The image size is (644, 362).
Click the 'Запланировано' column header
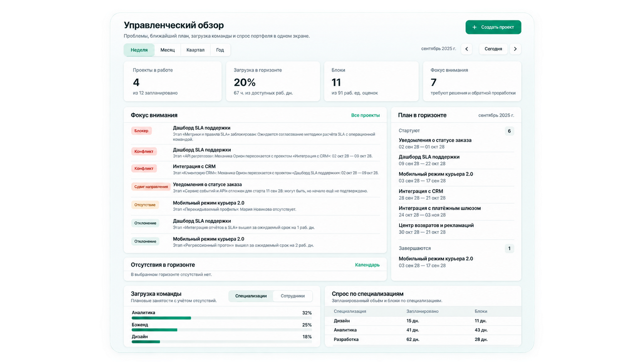(x=422, y=311)
